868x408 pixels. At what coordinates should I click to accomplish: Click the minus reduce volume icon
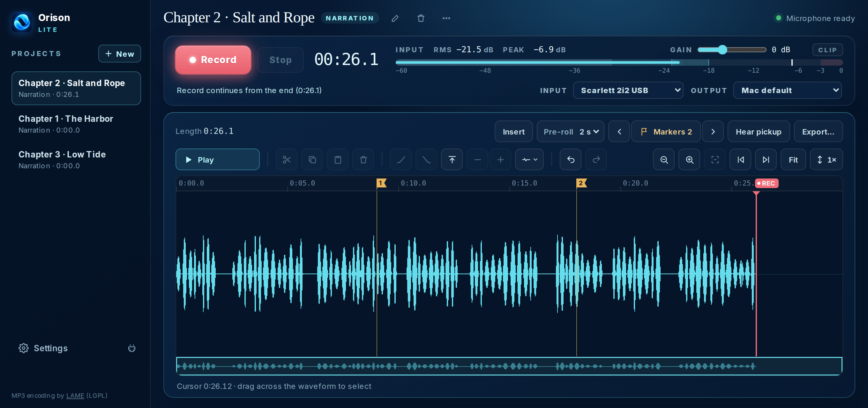pyautogui.click(x=477, y=160)
